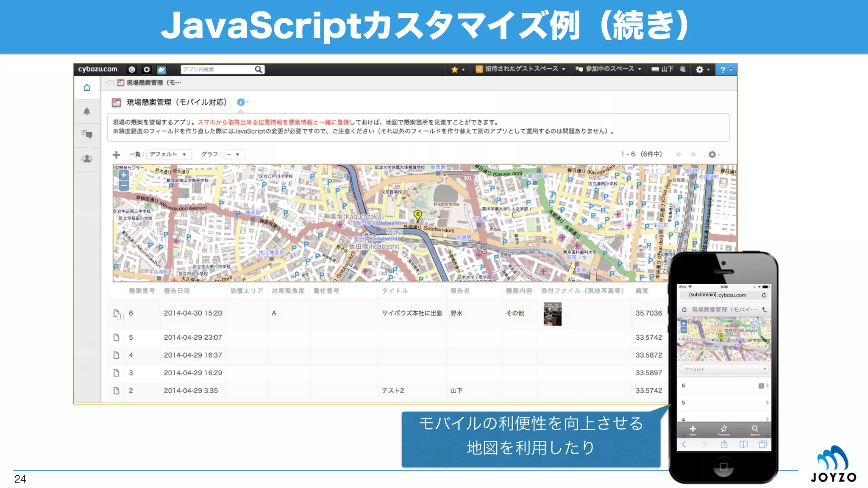This screenshot has height=488, width=868.
Task: Click the 対策緊急度 column header
Action: pos(288,291)
